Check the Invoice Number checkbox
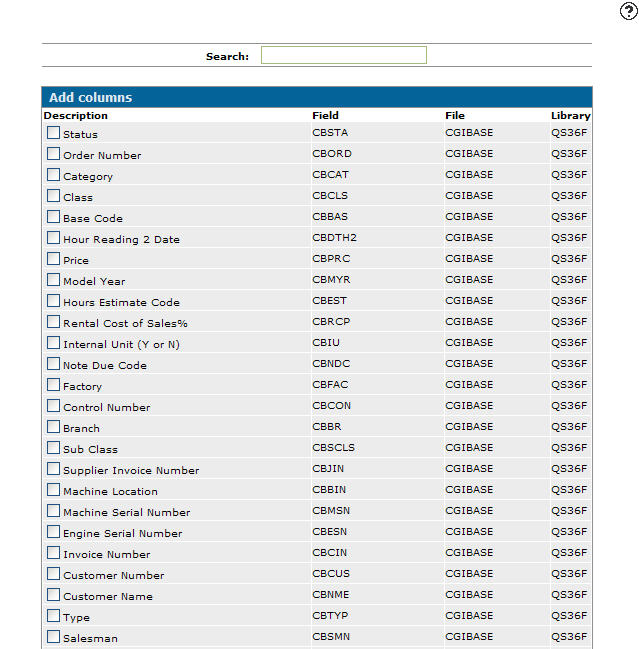Screen dimensions: 639x649 click(x=53, y=553)
